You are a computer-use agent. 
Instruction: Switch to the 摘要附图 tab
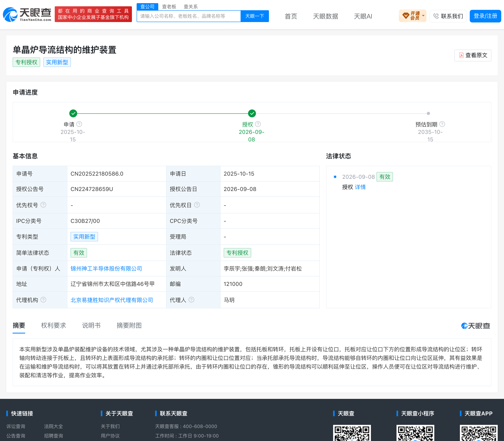129,325
